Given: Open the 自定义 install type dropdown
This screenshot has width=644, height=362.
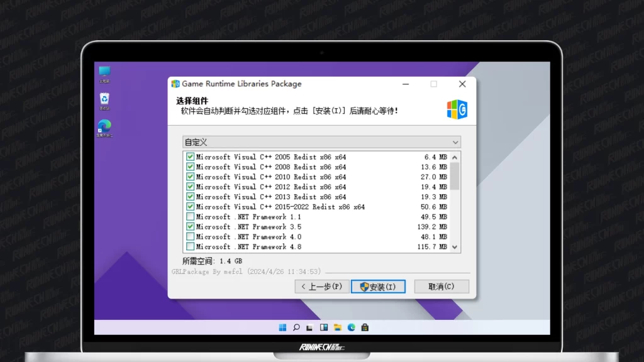Looking at the screenshot, I should (321, 143).
